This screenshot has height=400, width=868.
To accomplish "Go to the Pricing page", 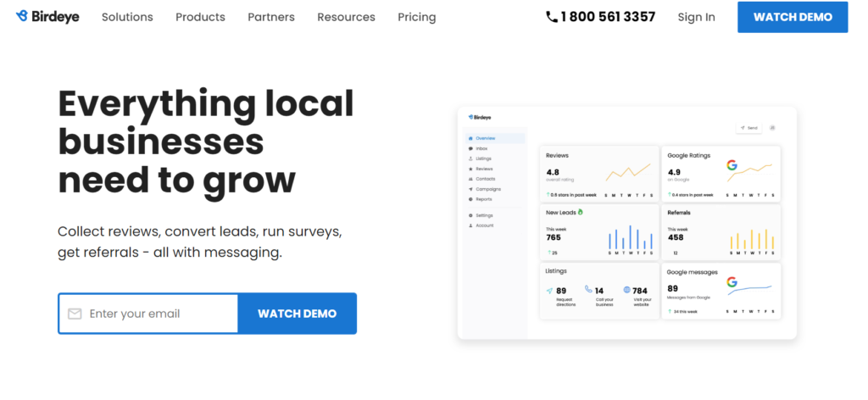I will (417, 17).
